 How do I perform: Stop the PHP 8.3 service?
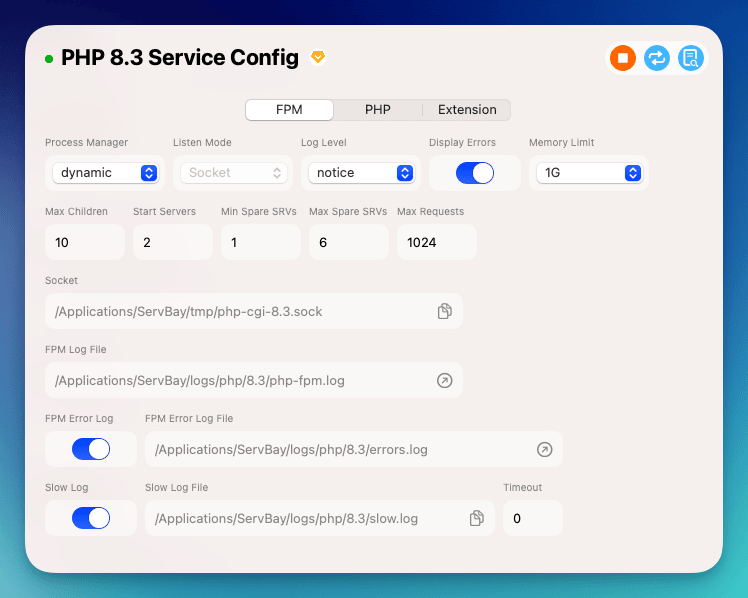623,58
